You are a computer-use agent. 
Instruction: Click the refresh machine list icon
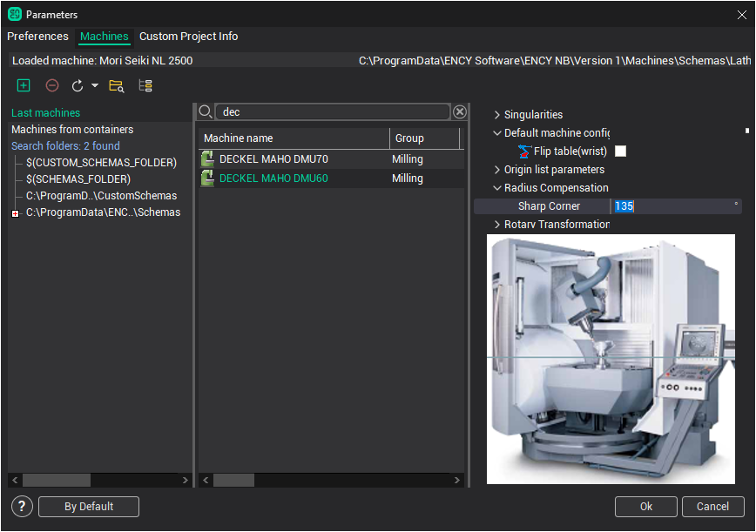78,85
